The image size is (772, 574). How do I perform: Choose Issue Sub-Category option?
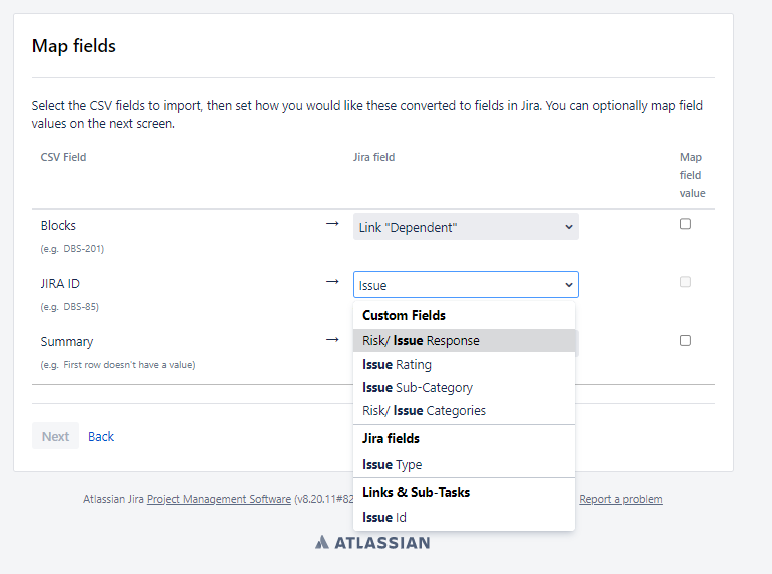coord(464,388)
